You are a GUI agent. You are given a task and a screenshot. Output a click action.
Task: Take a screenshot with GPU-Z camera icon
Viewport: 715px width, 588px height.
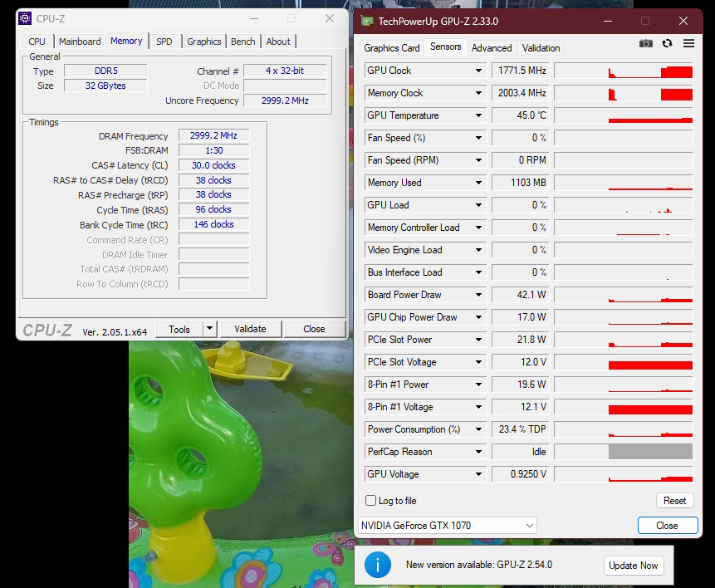point(646,43)
